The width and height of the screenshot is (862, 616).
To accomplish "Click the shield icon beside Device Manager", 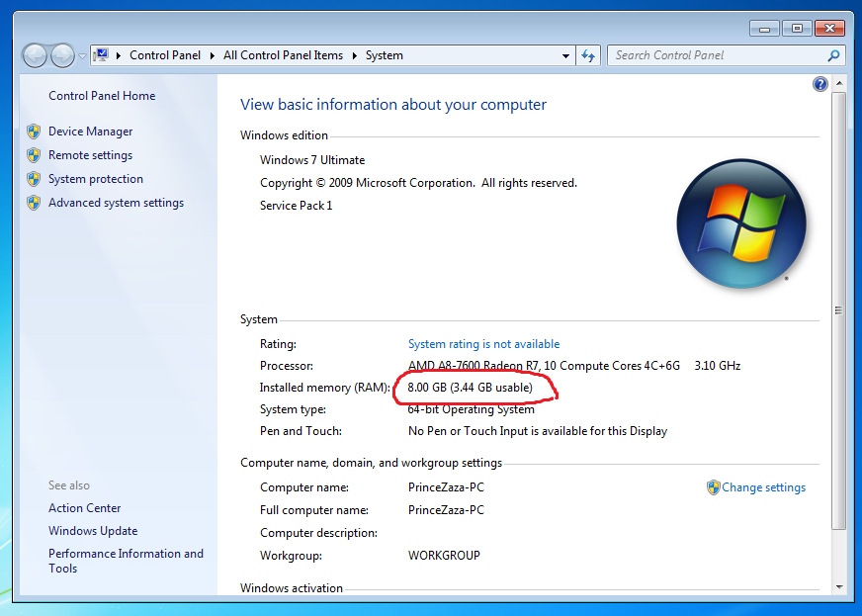I will click(x=34, y=132).
